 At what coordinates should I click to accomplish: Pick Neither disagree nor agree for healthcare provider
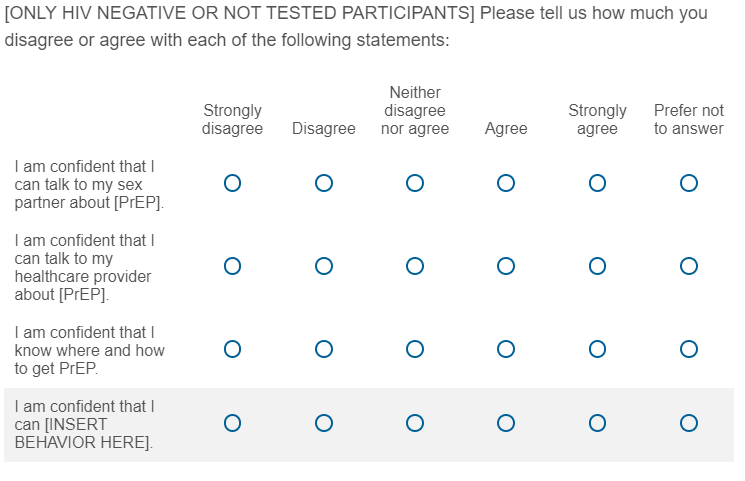click(415, 266)
